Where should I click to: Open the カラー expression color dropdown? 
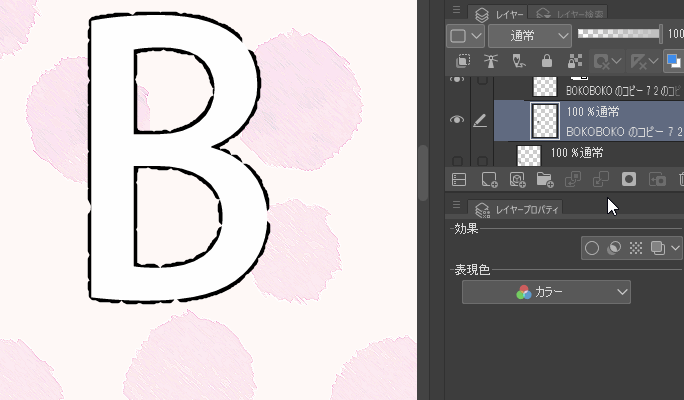click(x=546, y=292)
